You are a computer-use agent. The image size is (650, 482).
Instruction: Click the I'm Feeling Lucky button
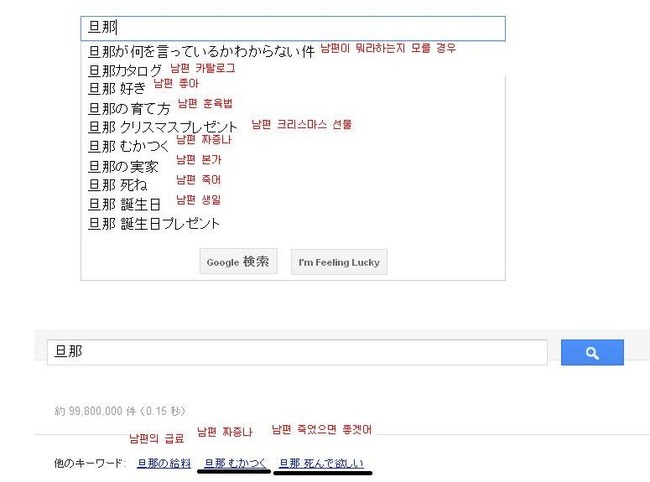339,262
